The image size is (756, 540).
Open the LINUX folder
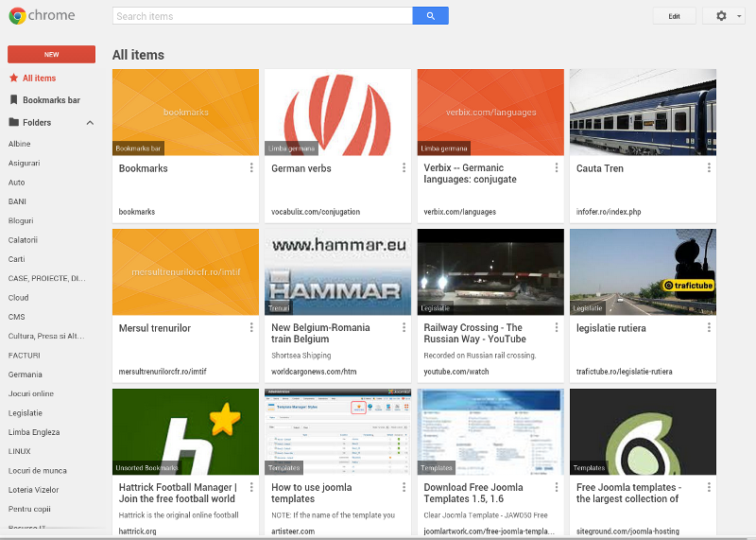click(x=19, y=451)
